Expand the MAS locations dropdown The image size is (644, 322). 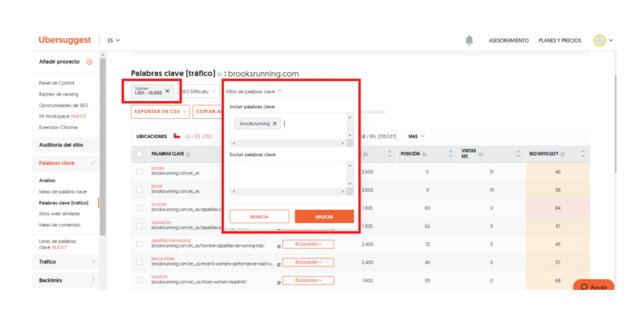[x=416, y=136]
